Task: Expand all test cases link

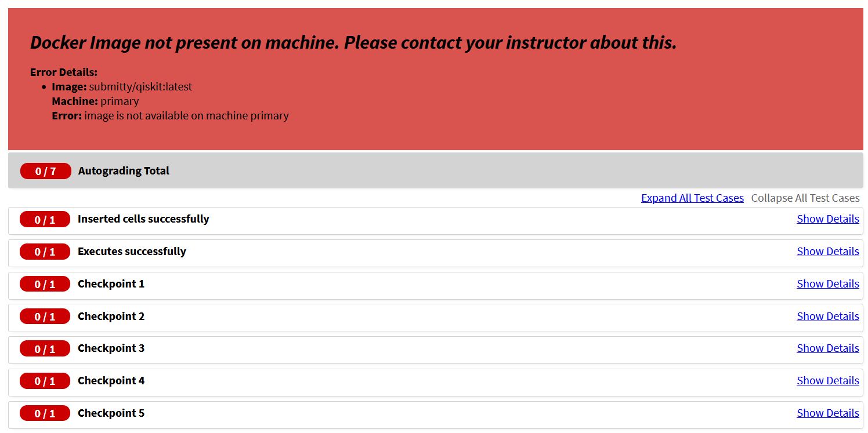Action: (x=692, y=198)
